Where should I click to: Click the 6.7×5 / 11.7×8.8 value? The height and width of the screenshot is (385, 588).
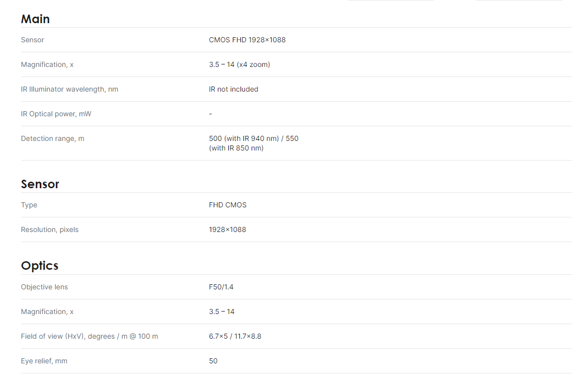coord(235,336)
